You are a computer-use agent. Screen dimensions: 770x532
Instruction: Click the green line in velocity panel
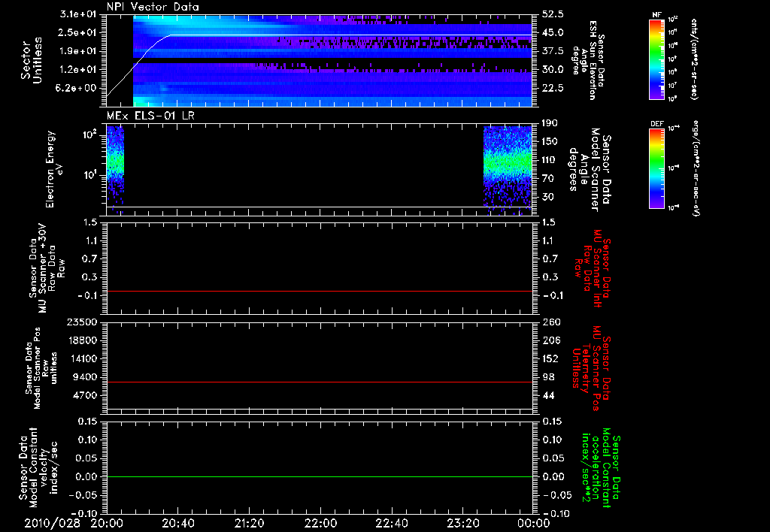coord(320,476)
